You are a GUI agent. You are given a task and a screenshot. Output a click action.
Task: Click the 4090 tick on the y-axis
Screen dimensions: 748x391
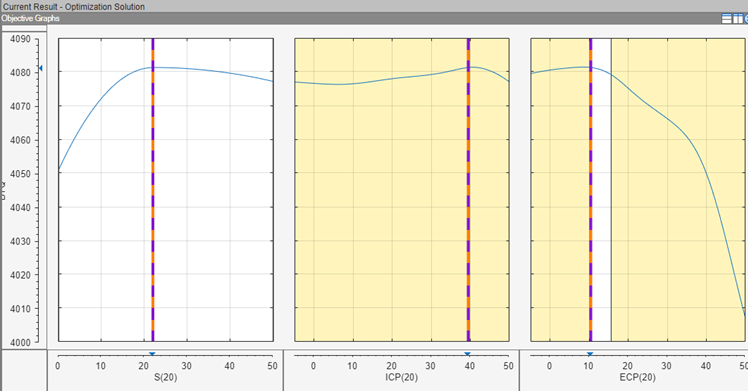tap(20, 39)
